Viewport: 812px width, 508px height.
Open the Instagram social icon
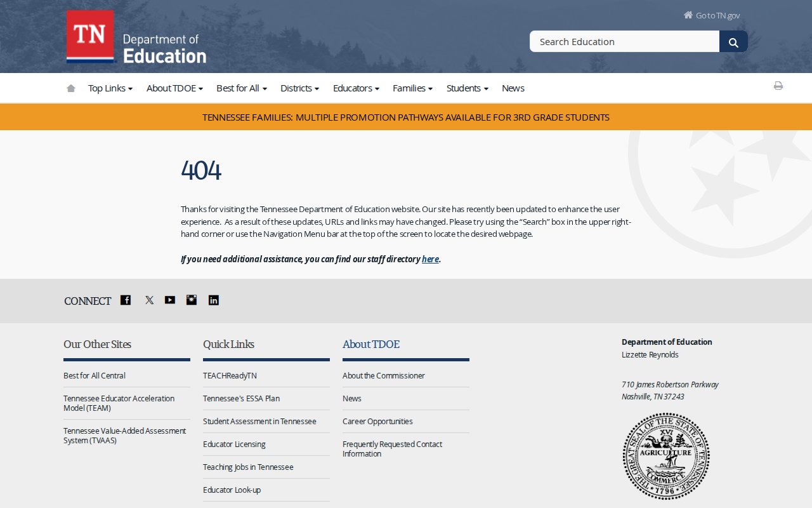pyautogui.click(x=192, y=300)
